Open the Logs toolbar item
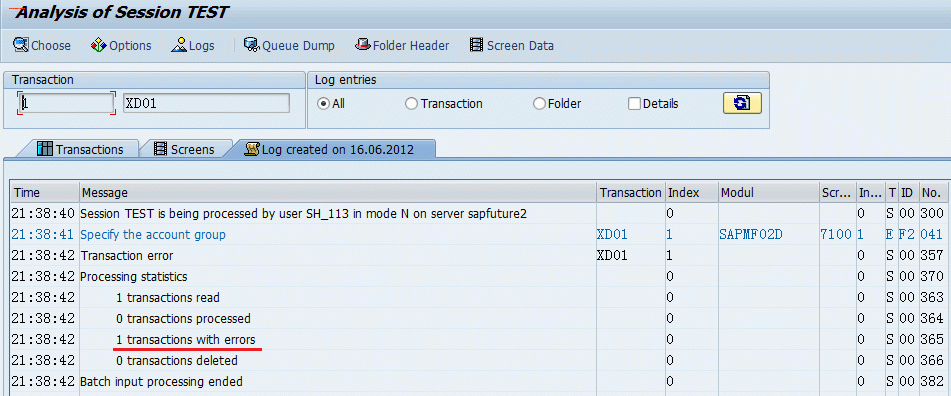The image size is (951, 396). tap(193, 45)
